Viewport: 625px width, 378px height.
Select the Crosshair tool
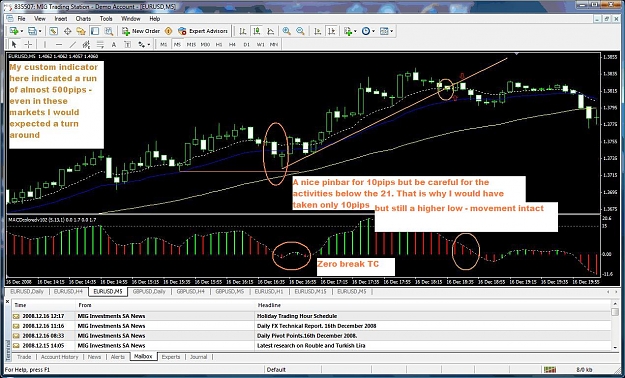point(28,45)
